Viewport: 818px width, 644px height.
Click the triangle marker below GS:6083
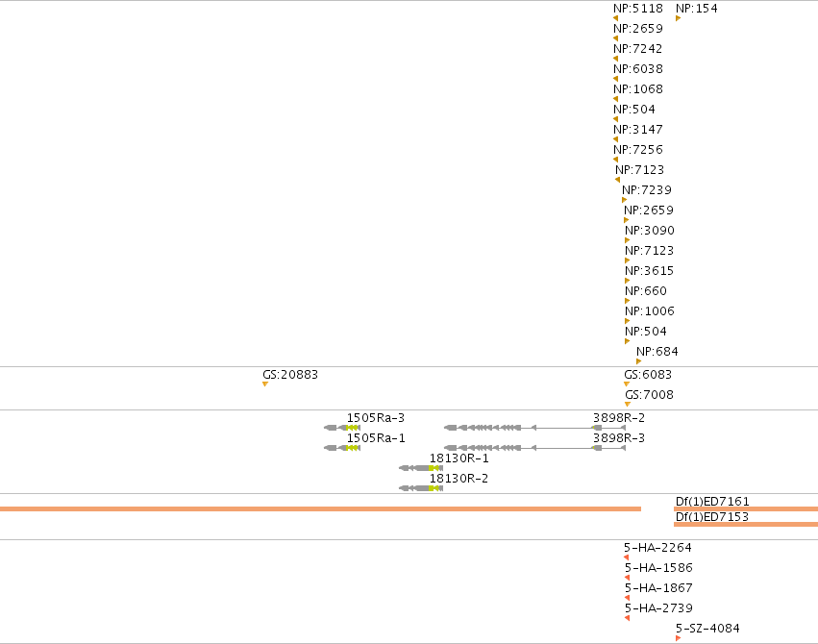pos(627,384)
